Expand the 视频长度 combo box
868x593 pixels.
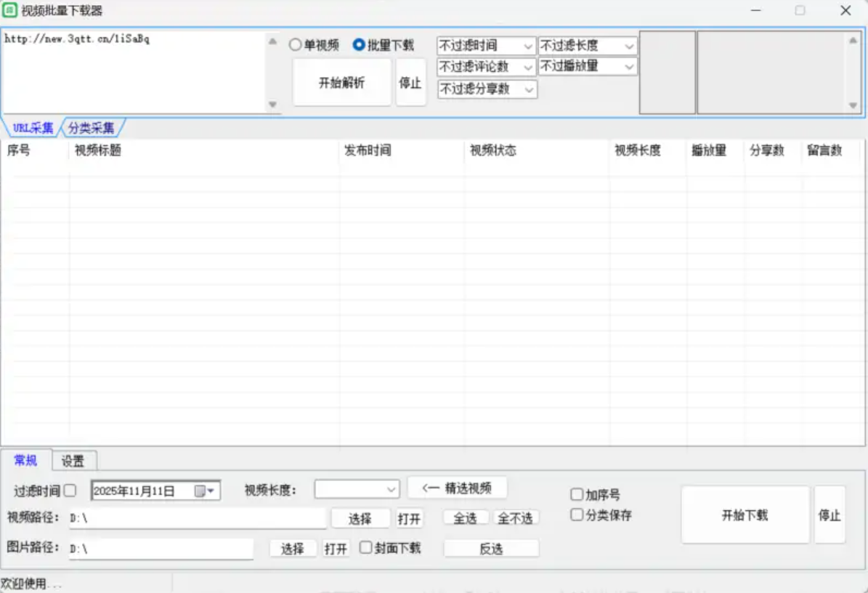point(357,489)
